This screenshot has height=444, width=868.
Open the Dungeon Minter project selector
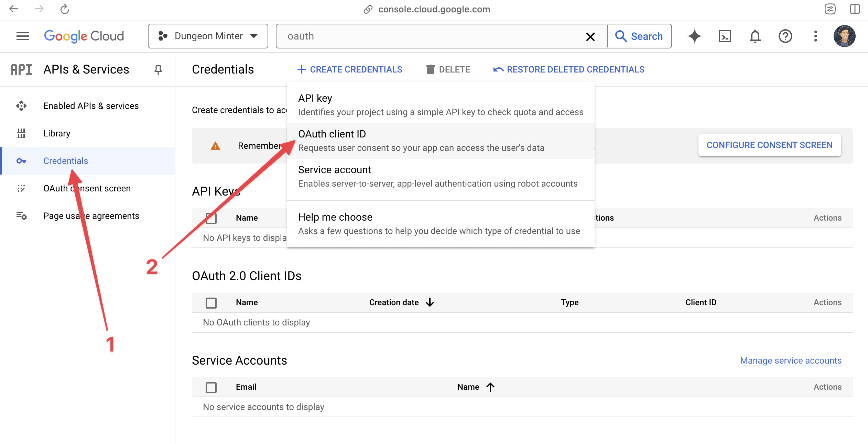(x=208, y=36)
